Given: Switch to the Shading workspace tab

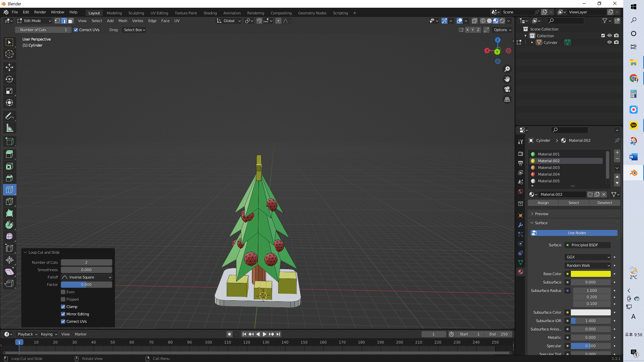Looking at the screenshot, I should click(x=210, y=13).
